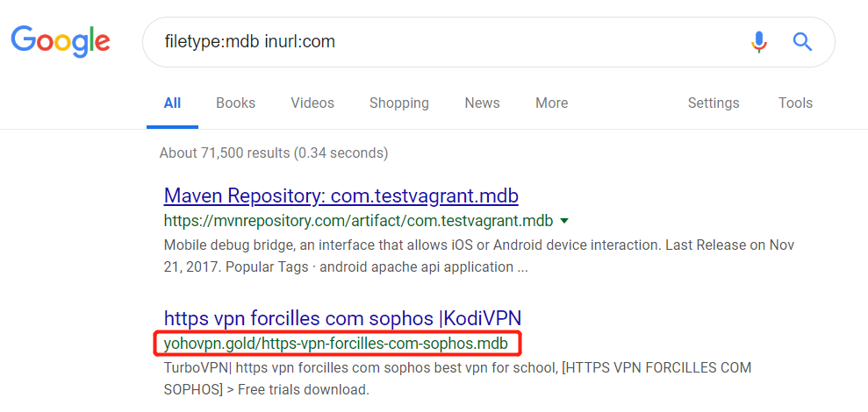Click the Google logo
The width and height of the screenshot is (868, 412).
(61, 41)
